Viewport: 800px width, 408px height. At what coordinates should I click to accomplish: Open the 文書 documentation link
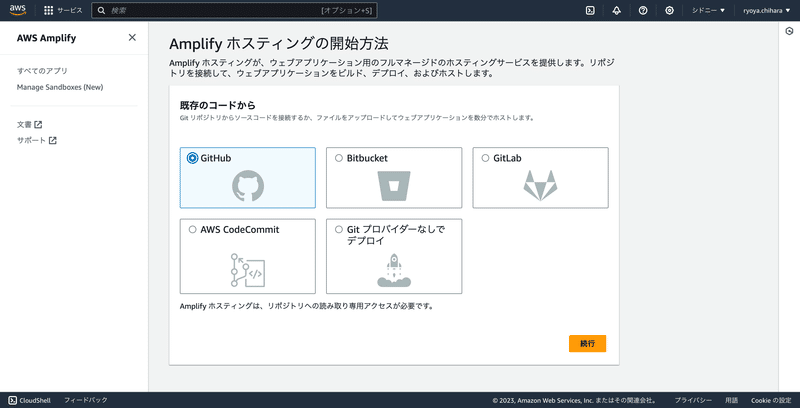[x=24, y=124]
